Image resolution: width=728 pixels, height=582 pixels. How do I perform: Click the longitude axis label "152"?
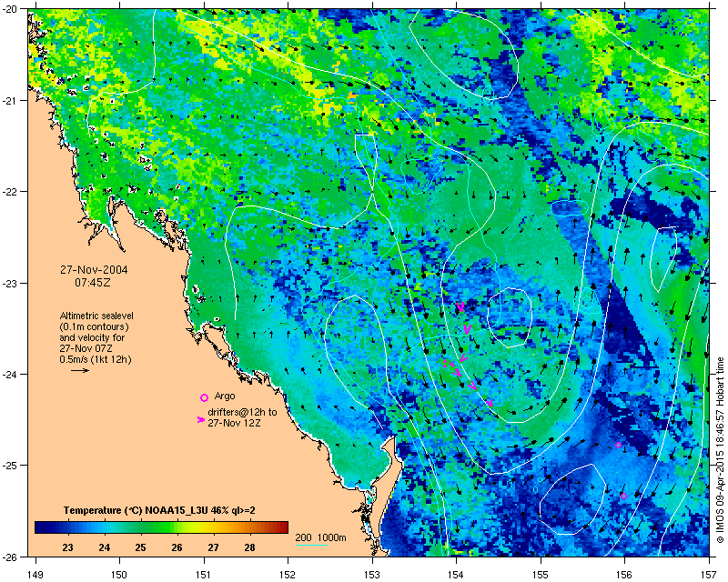288,575
